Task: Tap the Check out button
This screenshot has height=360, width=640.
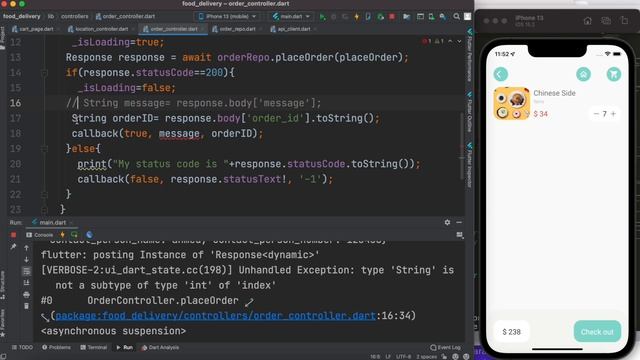Action: point(597,332)
